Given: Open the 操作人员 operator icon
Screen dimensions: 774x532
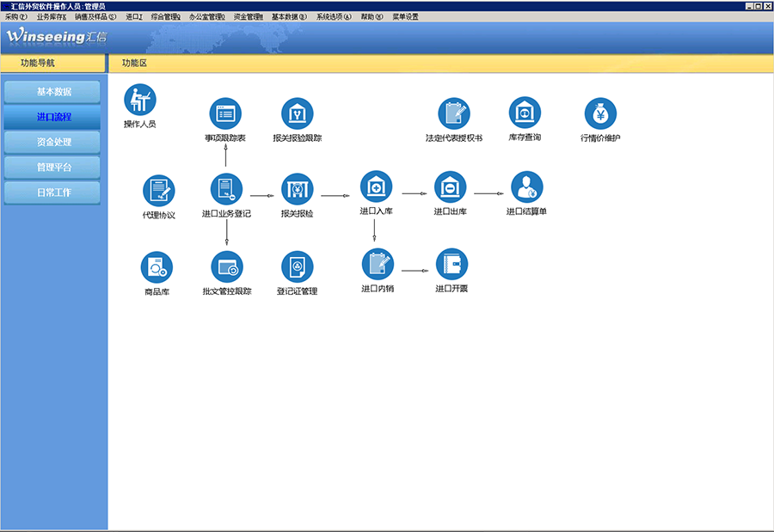Looking at the screenshot, I should tap(140, 100).
